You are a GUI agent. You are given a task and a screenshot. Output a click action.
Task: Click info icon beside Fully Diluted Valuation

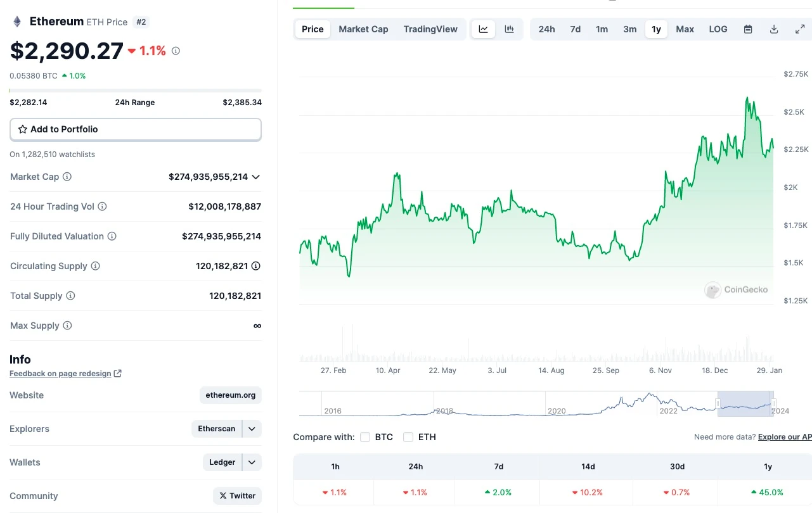(x=112, y=236)
